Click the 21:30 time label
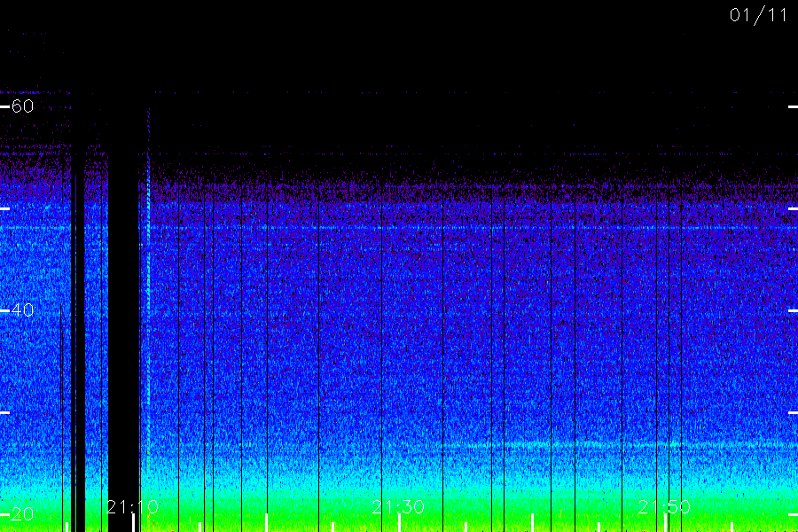Viewport: 798px width, 532px height. tap(398, 507)
